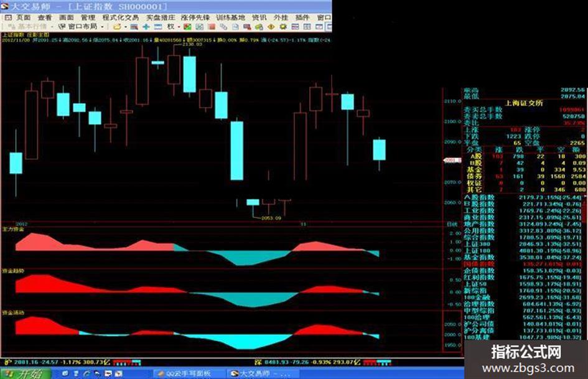Image resolution: width=588 pixels, height=379 pixels.
Task: Open the 插件 menu
Action: (302, 17)
